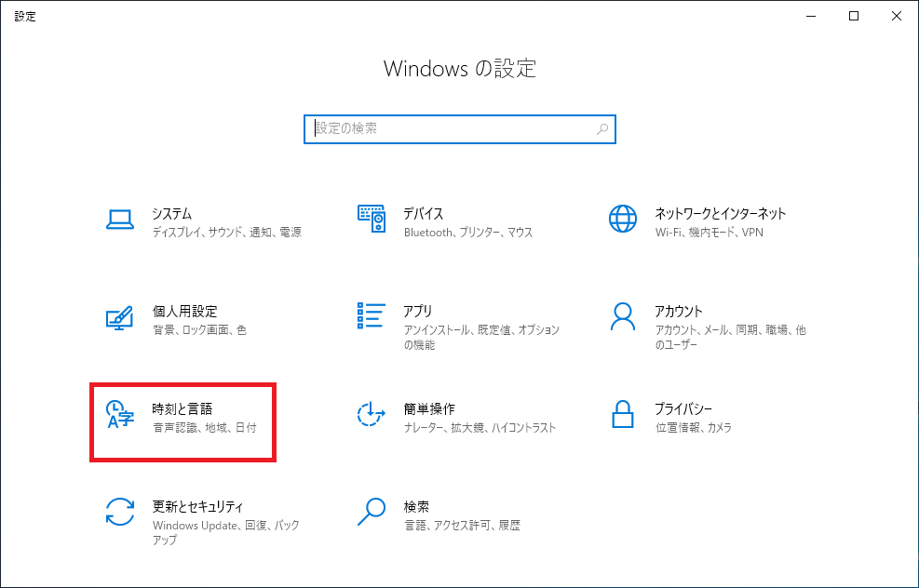Click the text アンインストール、既定値、オプションの機能

click(481, 338)
